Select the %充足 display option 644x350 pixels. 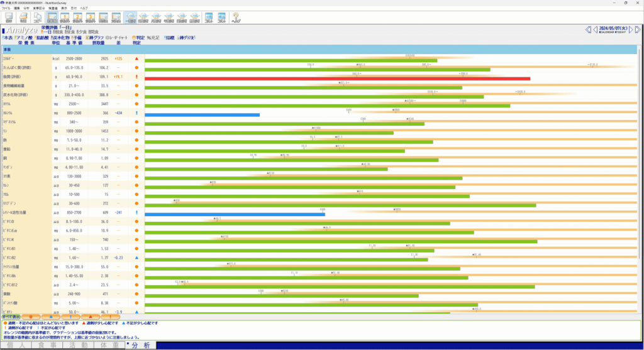[x=153, y=38]
